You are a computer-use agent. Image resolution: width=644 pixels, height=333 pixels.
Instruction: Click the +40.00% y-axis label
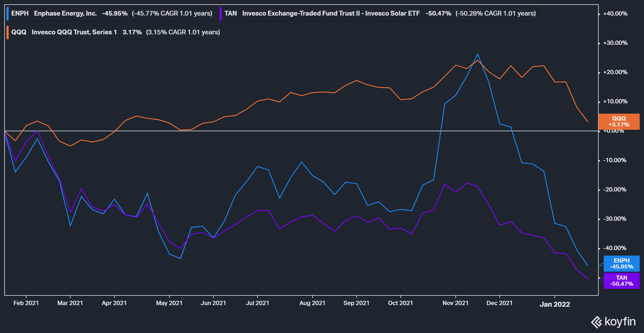[x=615, y=14]
